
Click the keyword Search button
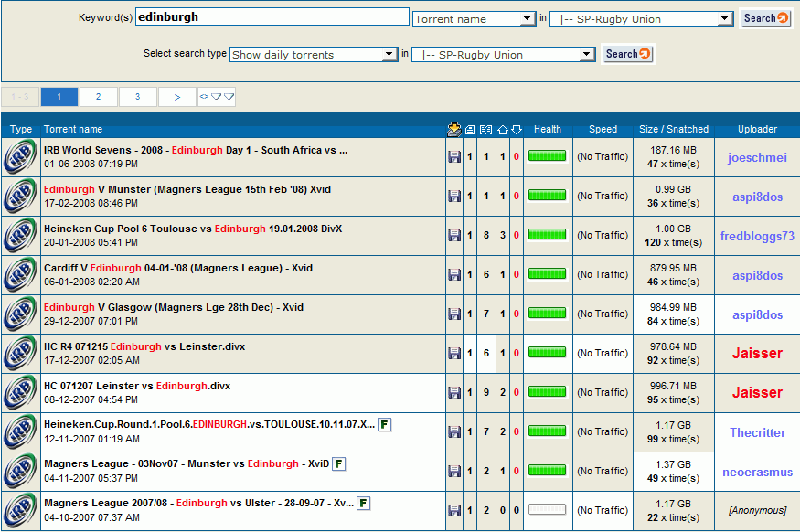click(x=765, y=18)
